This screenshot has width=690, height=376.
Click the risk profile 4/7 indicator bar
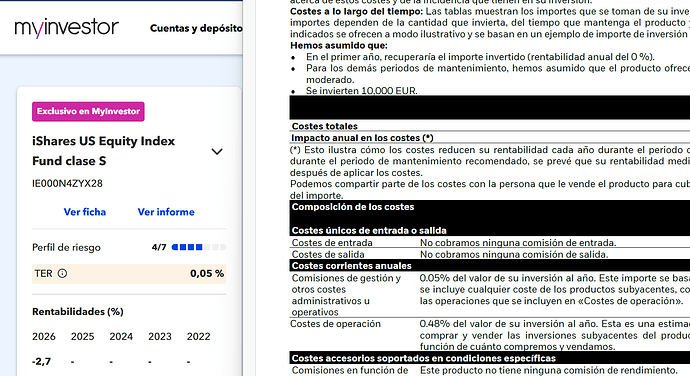click(x=198, y=247)
